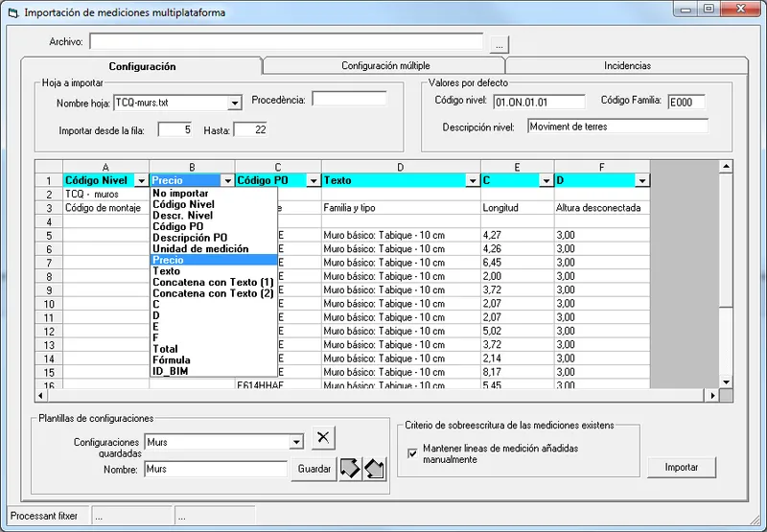Switch to the Incidencias tab
Viewport: 767px width, 532px height.
tap(627, 65)
